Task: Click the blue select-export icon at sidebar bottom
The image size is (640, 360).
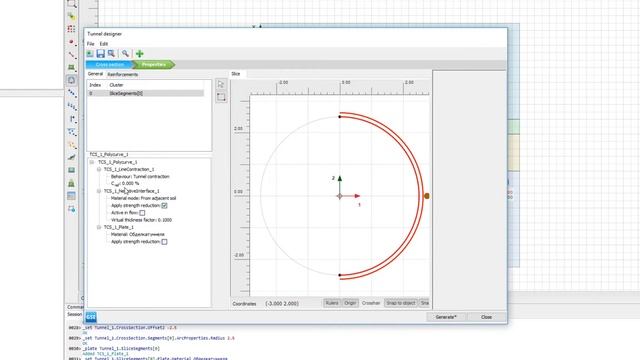Action: (72, 209)
